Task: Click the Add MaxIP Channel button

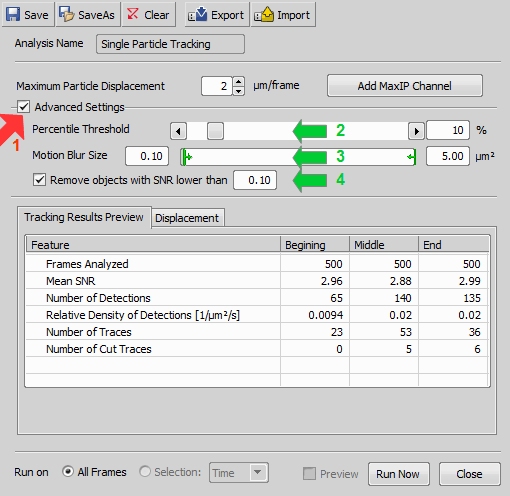Action: (405, 86)
